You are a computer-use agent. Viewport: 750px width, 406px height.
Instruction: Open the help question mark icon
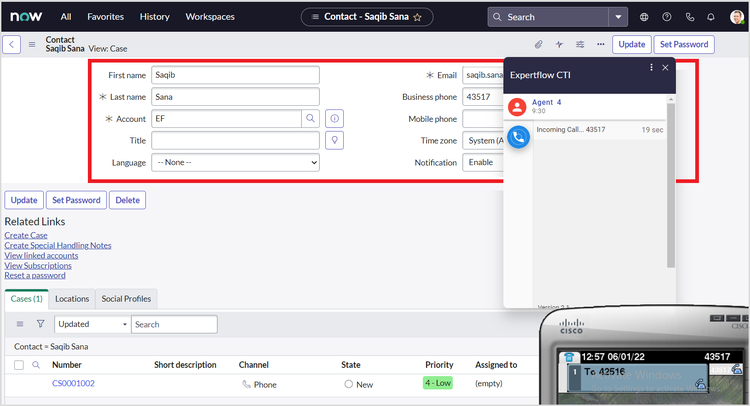[667, 17]
